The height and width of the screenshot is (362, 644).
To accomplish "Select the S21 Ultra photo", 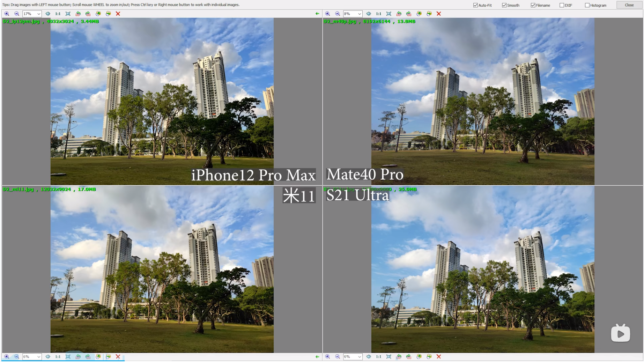I will 483,269.
